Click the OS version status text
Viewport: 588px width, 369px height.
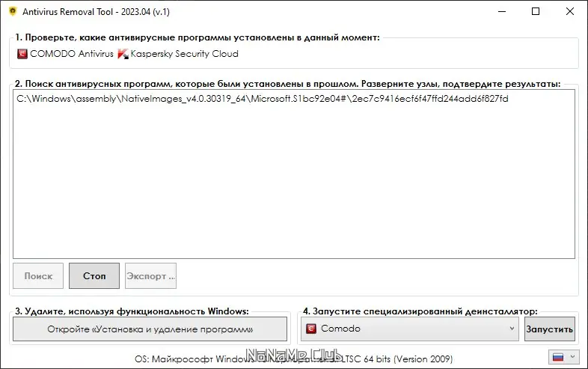click(x=293, y=359)
